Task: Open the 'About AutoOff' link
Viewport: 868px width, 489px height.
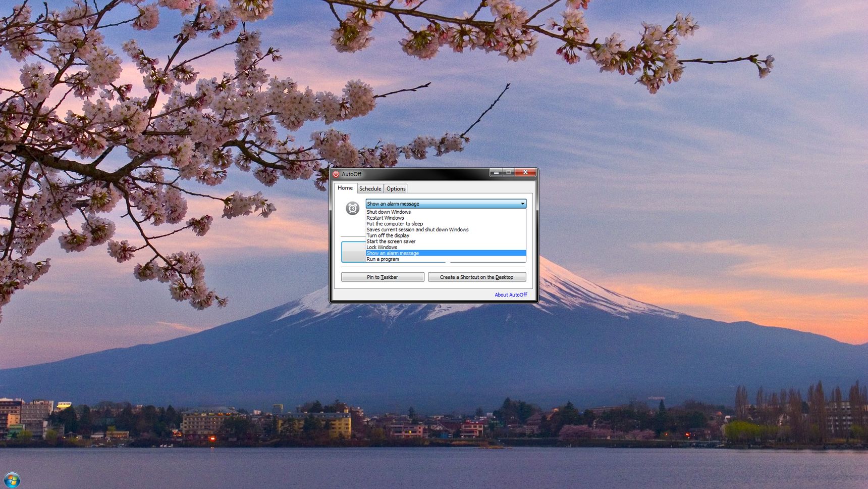Action: point(511,295)
